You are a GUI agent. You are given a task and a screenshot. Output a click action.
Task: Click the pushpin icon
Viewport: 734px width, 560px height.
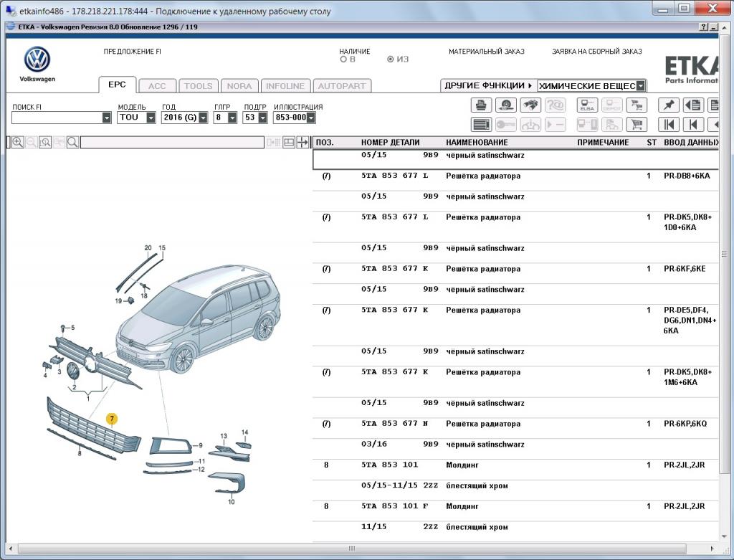click(x=669, y=105)
